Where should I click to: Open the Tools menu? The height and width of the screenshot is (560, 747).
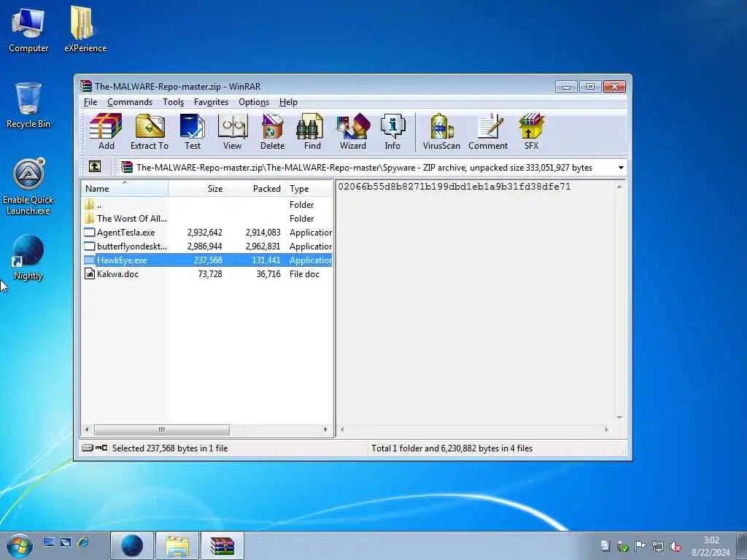click(x=173, y=102)
